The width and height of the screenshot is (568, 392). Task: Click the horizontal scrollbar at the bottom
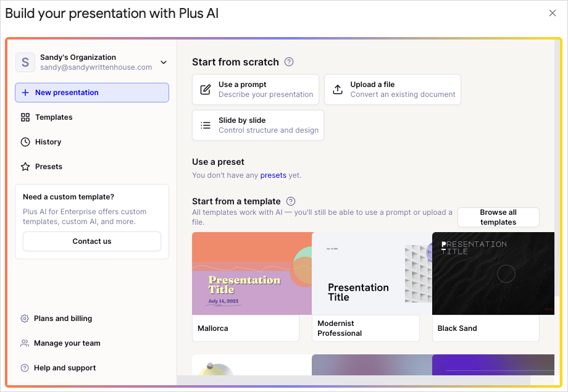[353, 380]
